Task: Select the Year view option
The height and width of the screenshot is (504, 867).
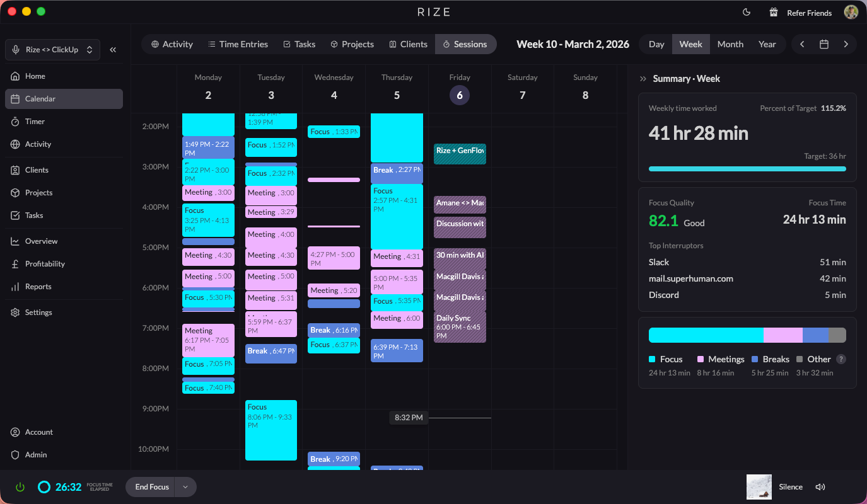Action: pyautogui.click(x=767, y=44)
